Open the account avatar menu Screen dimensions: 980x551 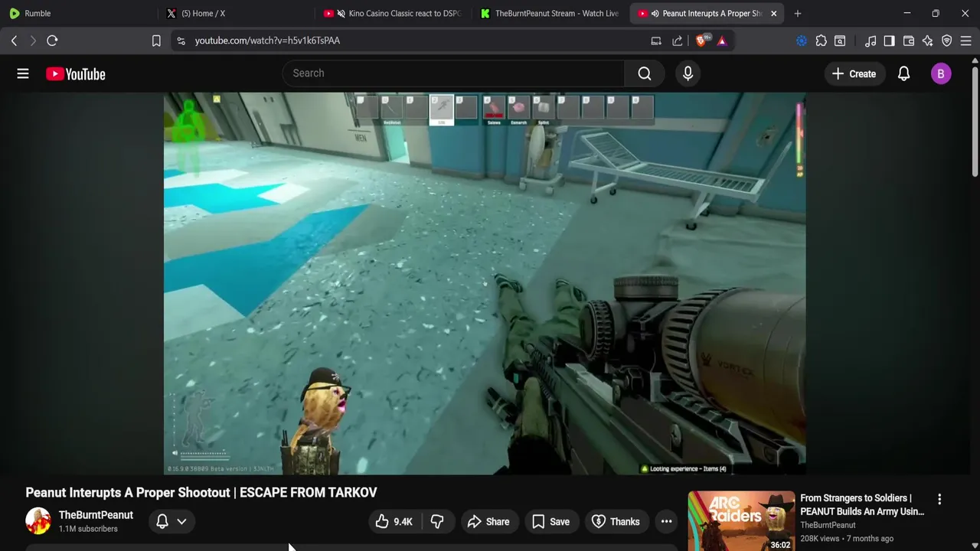coord(941,73)
